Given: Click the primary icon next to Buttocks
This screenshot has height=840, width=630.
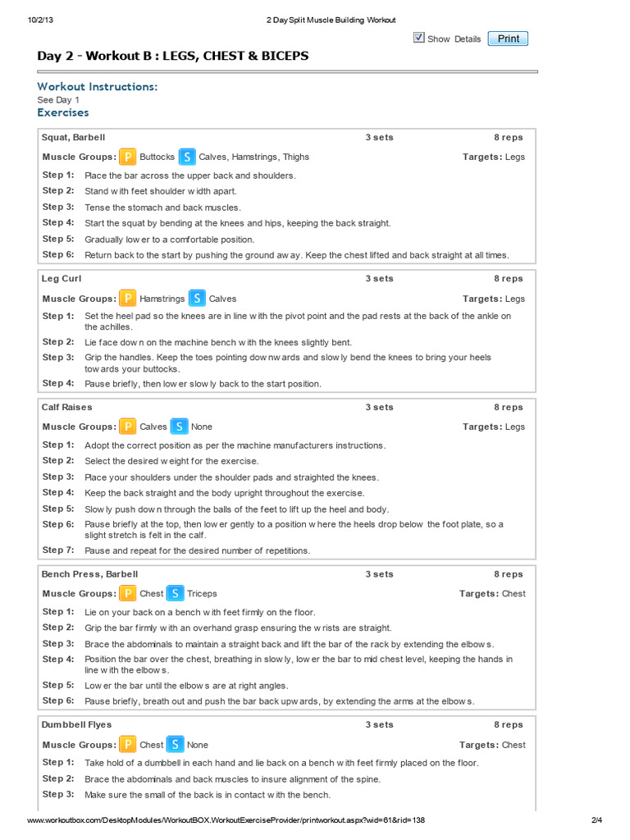Looking at the screenshot, I should tap(127, 157).
